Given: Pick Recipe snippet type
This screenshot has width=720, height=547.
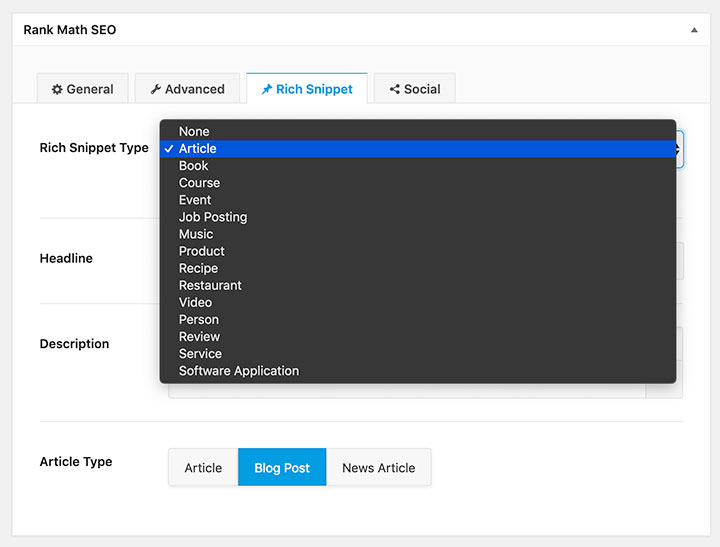Looking at the screenshot, I should click(198, 268).
